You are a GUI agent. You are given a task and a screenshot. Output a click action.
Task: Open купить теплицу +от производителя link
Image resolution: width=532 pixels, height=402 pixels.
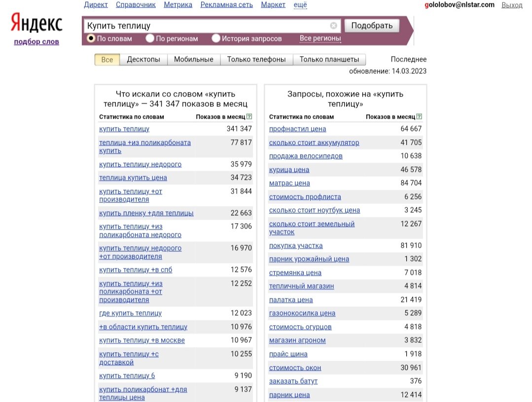point(131,195)
